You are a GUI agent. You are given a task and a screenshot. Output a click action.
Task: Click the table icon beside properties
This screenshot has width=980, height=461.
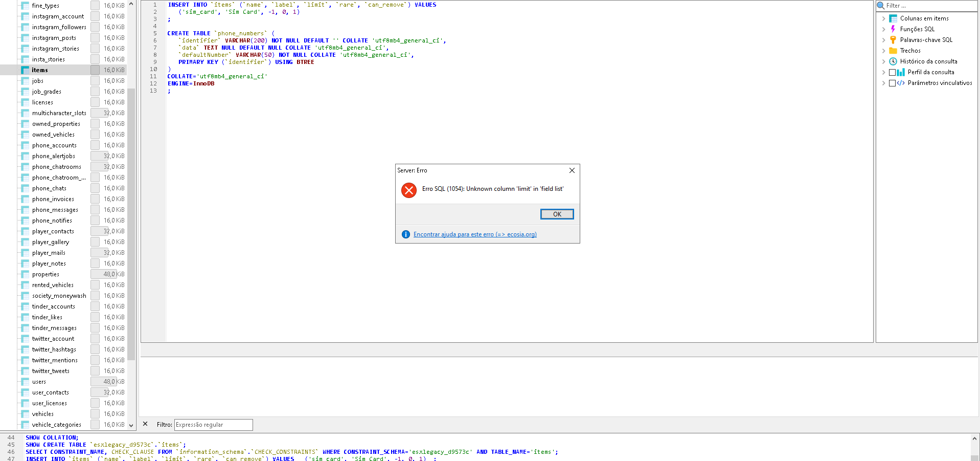tap(25, 274)
